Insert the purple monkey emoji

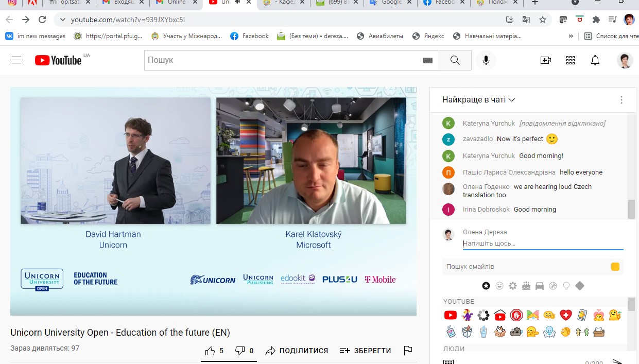pos(467,315)
